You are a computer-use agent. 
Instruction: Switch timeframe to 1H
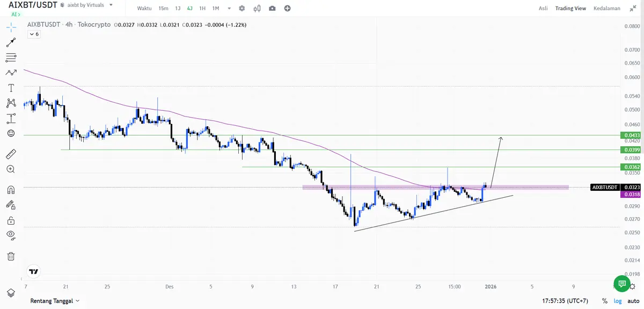[x=202, y=8]
